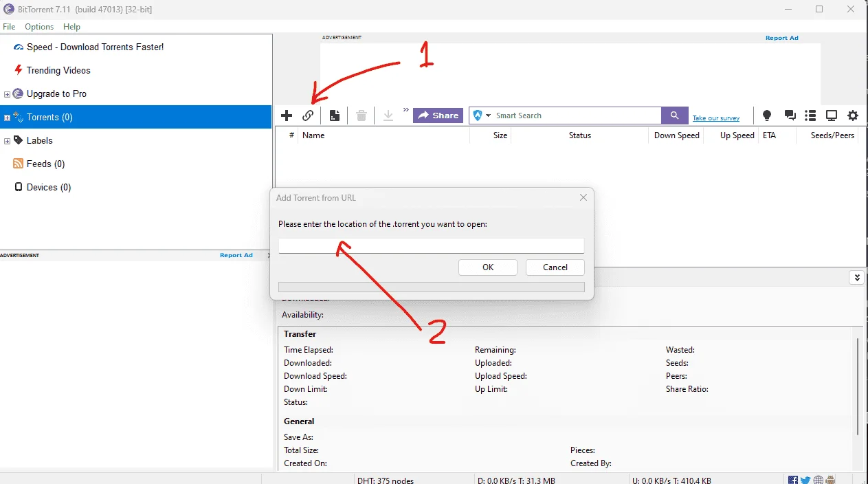Click the detail pane vertical scrollbar
The width and height of the screenshot is (868, 484).
point(857,385)
